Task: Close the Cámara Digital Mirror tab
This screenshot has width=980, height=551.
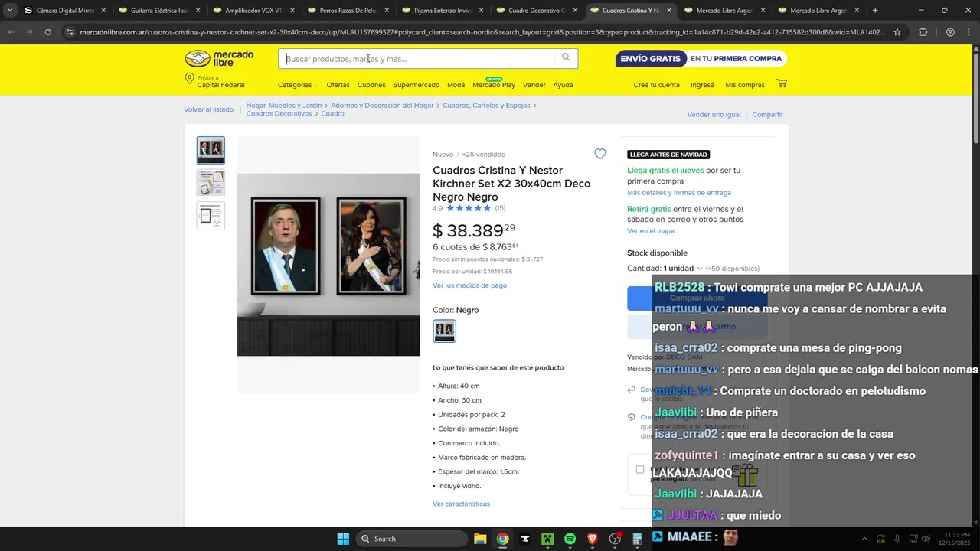Action: coord(103,11)
